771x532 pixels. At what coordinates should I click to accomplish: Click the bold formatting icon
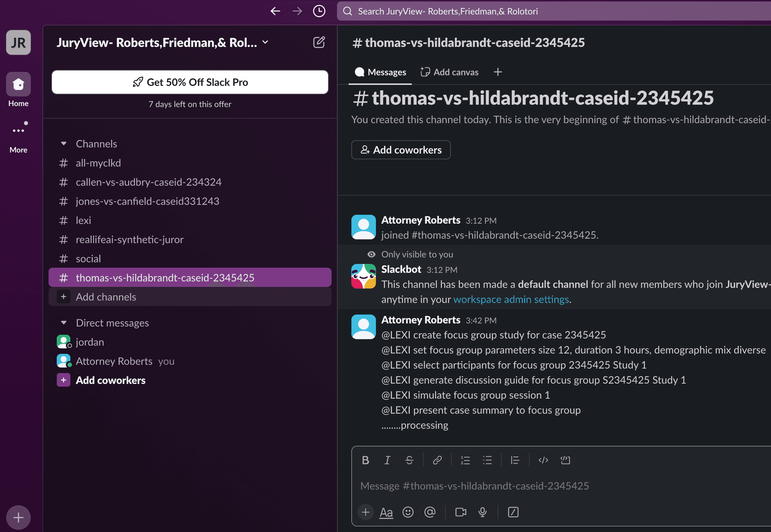[x=365, y=460]
